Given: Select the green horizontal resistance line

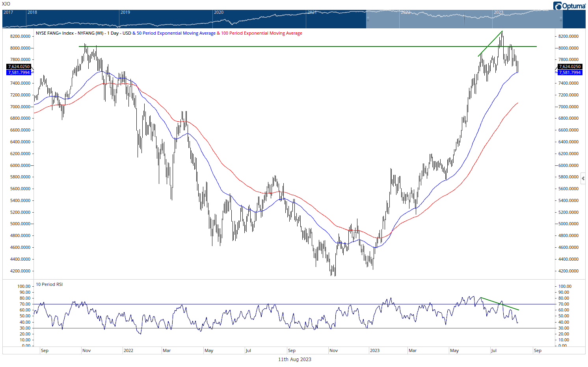Looking at the screenshot, I should tap(276, 46).
